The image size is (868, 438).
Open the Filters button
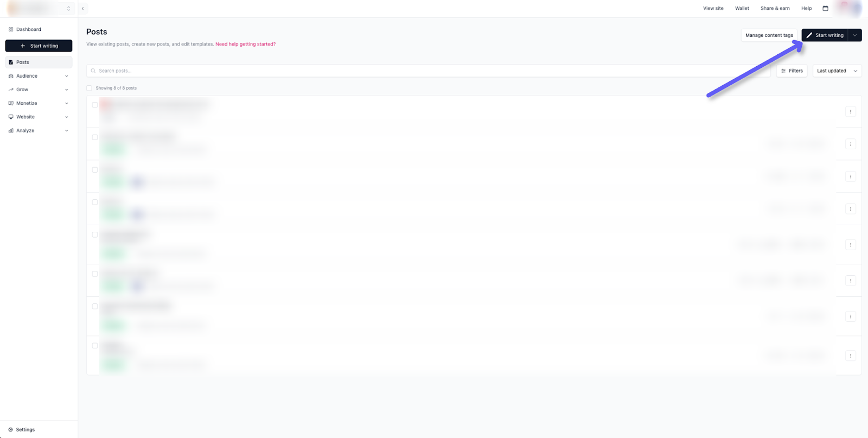coord(792,71)
